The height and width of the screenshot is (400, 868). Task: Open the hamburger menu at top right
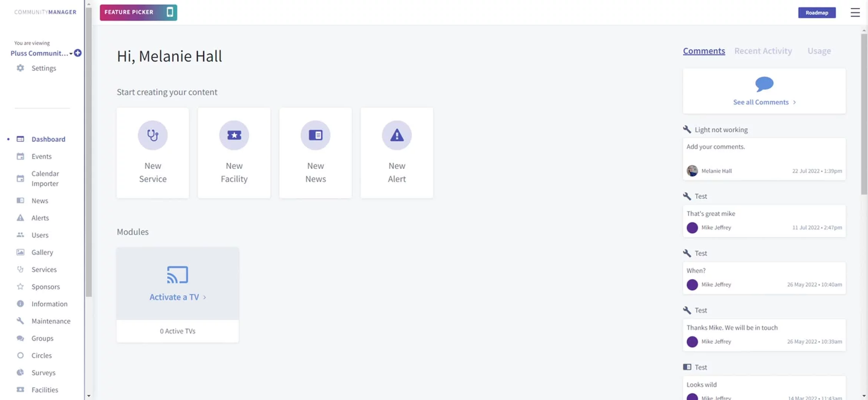pyautogui.click(x=855, y=13)
